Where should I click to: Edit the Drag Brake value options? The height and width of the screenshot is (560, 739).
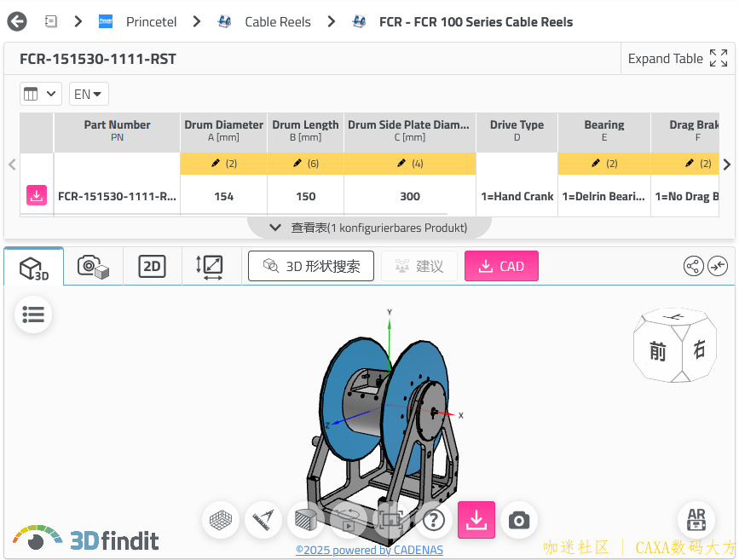coord(684,164)
